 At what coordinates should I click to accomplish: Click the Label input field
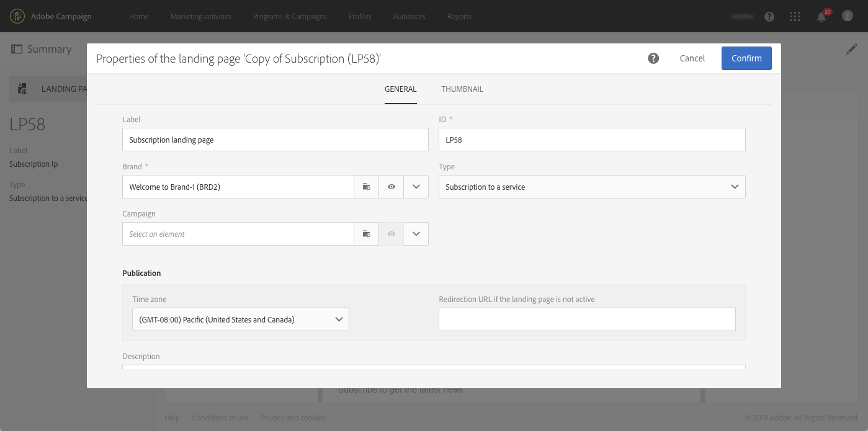[x=275, y=140]
